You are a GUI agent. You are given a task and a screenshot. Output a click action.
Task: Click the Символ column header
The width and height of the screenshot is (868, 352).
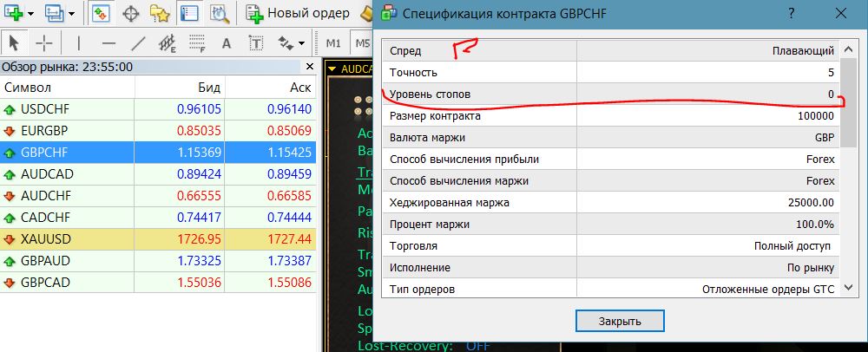(67, 88)
